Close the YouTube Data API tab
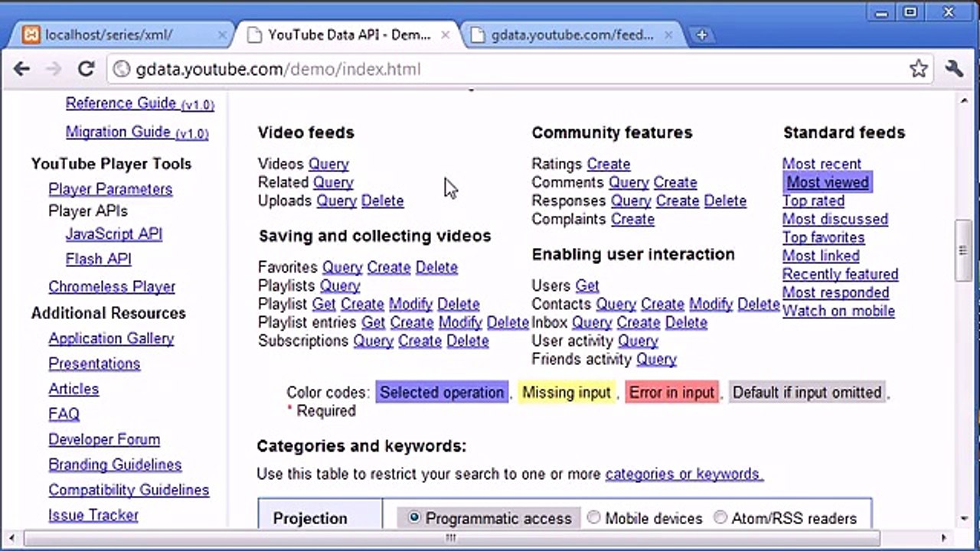Image resolution: width=980 pixels, height=551 pixels. (x=446, y=35)
